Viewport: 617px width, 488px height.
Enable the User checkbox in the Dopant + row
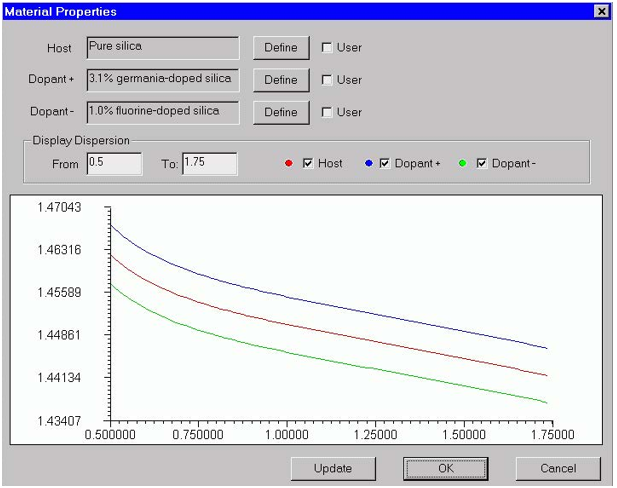click(326, 80)
